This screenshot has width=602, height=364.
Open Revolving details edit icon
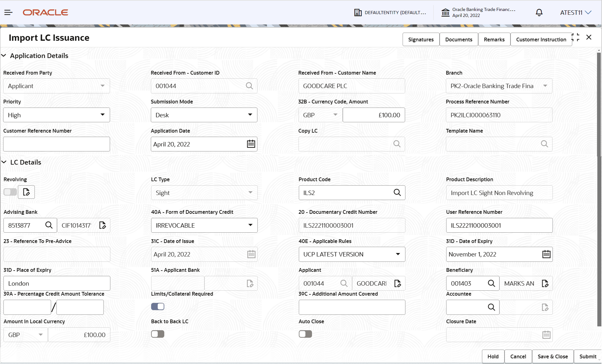pyautogui.click(x=26, y=192)
